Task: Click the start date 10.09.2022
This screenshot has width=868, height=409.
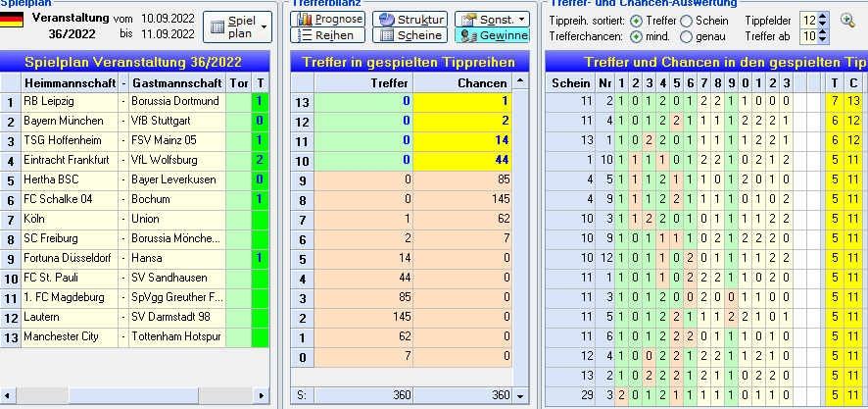Action: pyautogui.click(x=168, y=19)
